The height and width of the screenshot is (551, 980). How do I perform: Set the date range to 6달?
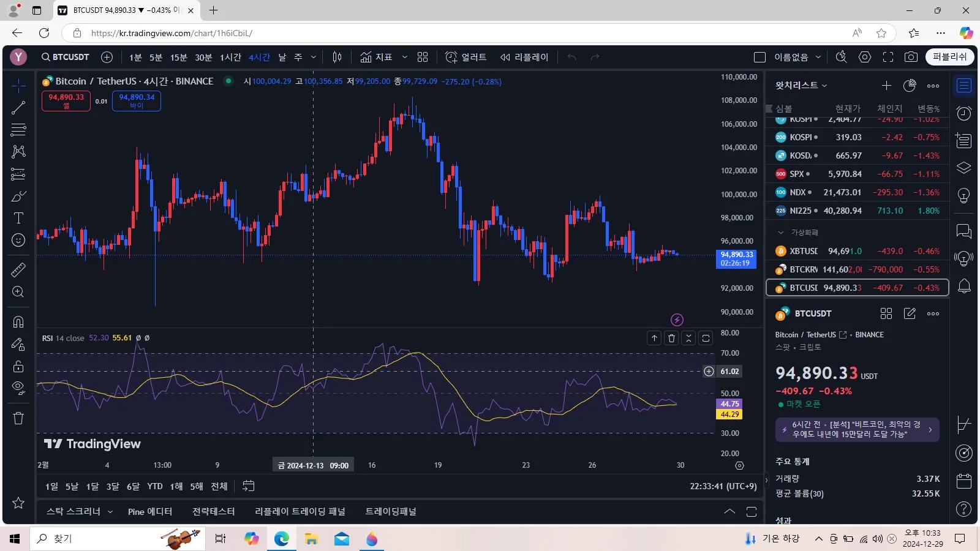[x=133, y=486]
